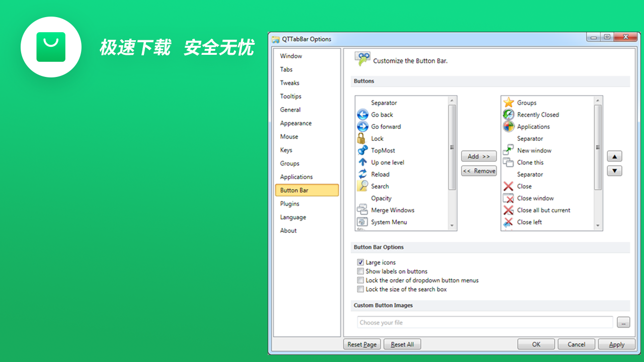The image size is (644, 362).
Task: Click the Customize the Button Bar header icon
Action: 362,59
